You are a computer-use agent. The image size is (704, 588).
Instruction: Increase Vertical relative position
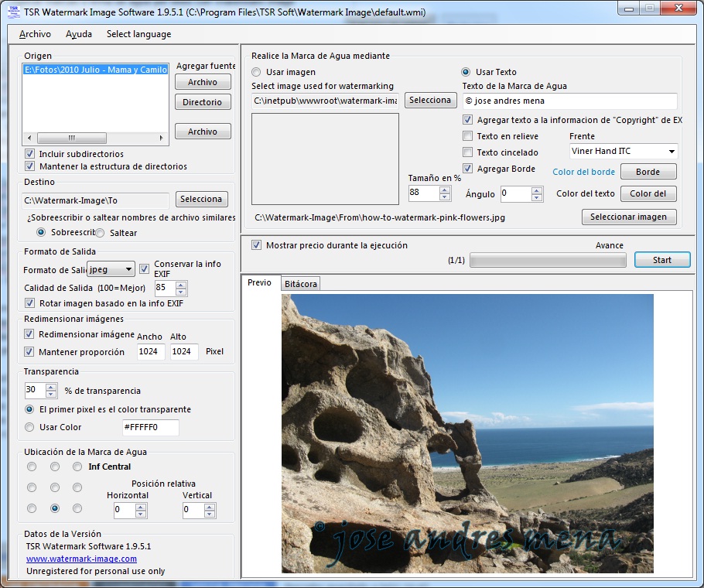[x=210, y=507]
